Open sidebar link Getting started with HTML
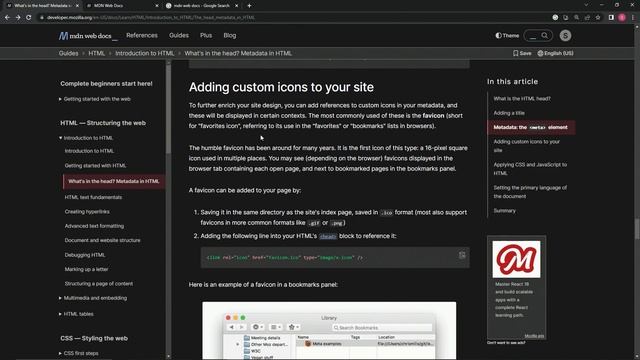Viewport: 640px width, 360px height. tap(95, 166)
